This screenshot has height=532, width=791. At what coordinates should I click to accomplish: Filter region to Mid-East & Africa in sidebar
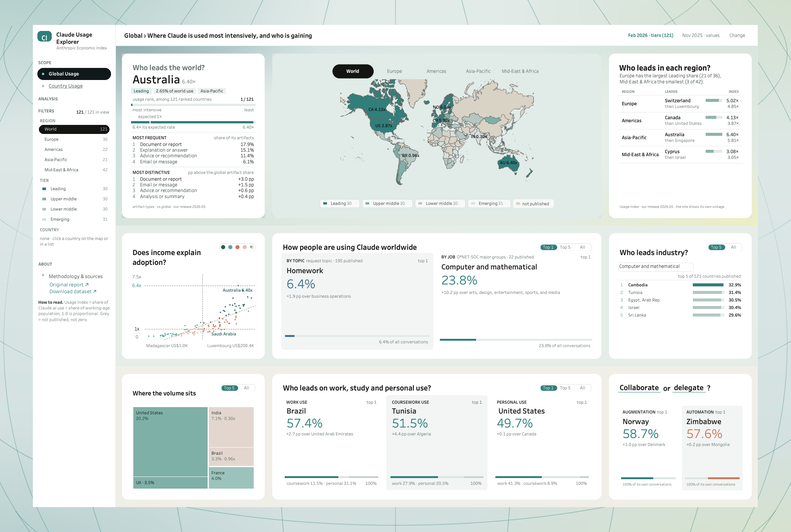(74, 170)
